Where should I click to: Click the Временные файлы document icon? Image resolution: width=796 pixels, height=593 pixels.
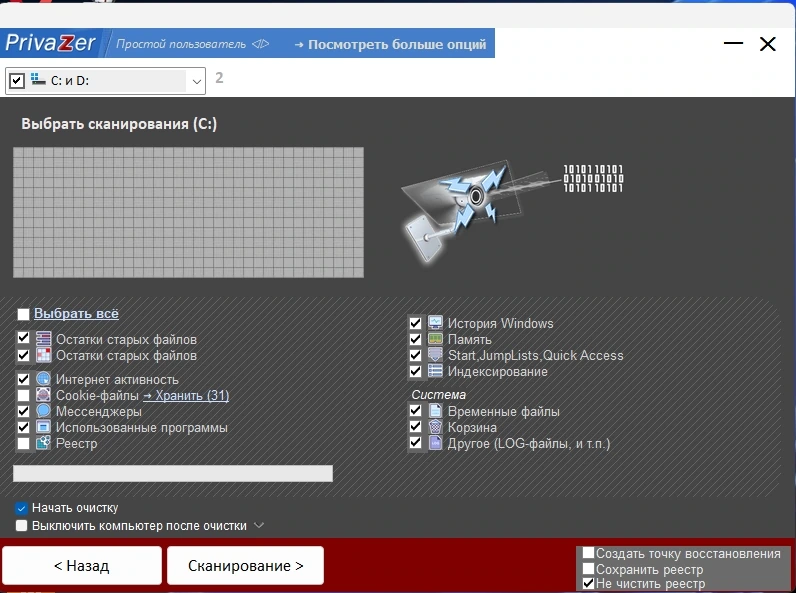(x=436, y=411)
